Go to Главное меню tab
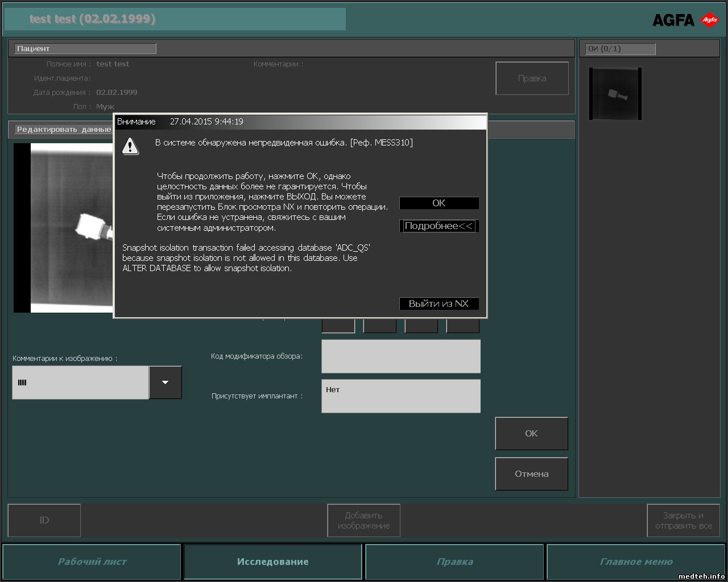Screen dimensions: 728x582 coord(636,562)
